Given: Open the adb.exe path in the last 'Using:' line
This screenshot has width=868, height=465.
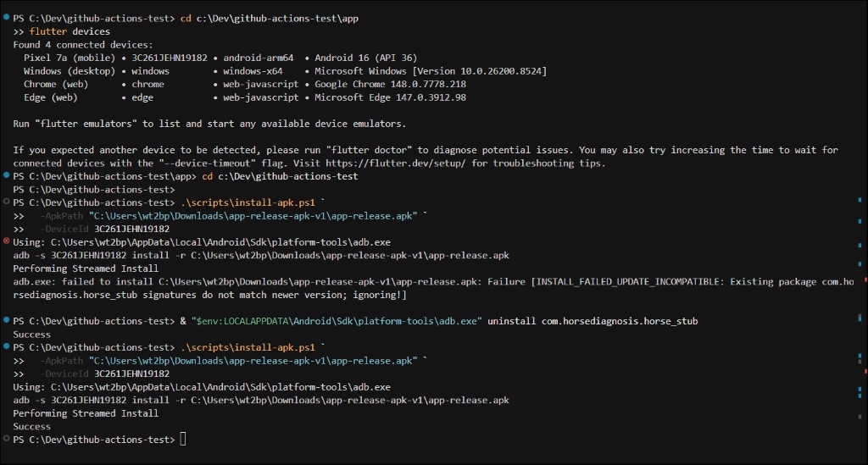Looking at the screenshot, I should [220, 387].
